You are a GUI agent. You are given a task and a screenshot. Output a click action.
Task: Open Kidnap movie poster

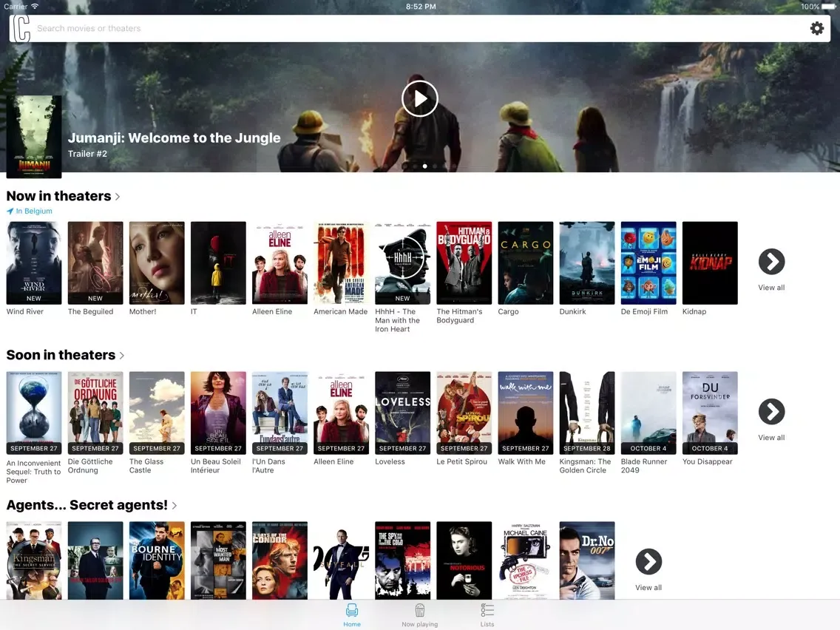click(710, 263)
